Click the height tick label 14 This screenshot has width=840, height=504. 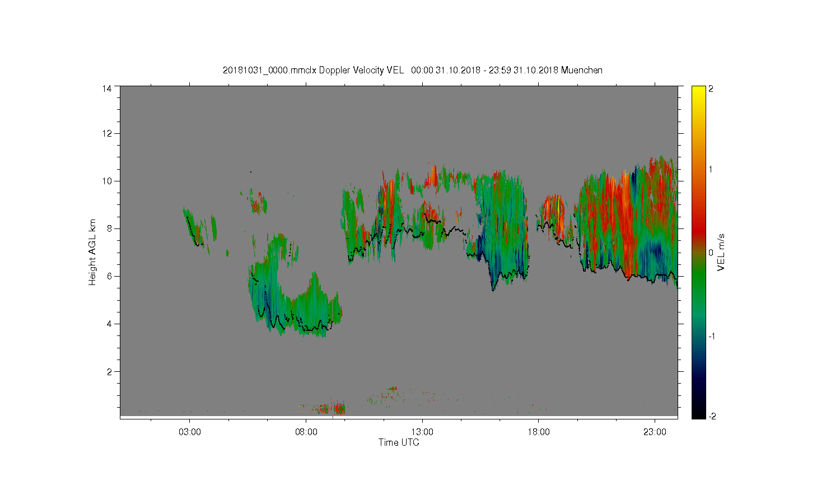click(106, 88)
